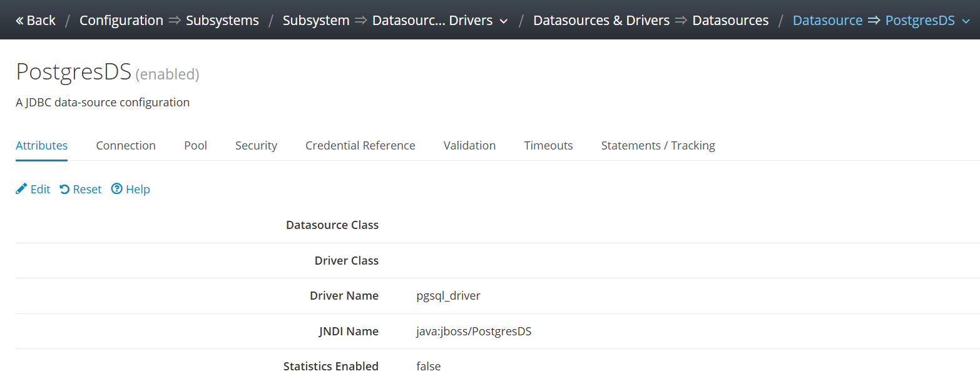Click the pgsql_driver value
Image resolution: width=980 pixels, height=381 pixels.
(x=448, y=296)
